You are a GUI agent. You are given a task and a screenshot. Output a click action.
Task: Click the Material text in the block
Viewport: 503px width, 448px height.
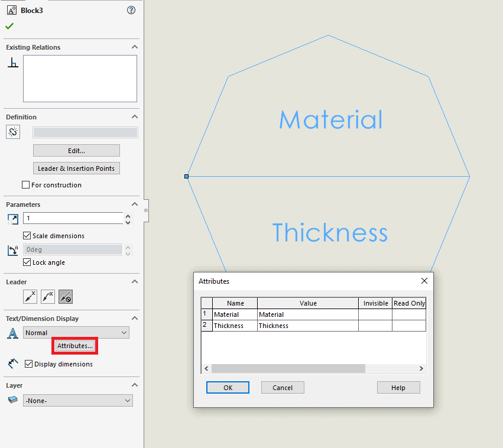coord(331,119)
